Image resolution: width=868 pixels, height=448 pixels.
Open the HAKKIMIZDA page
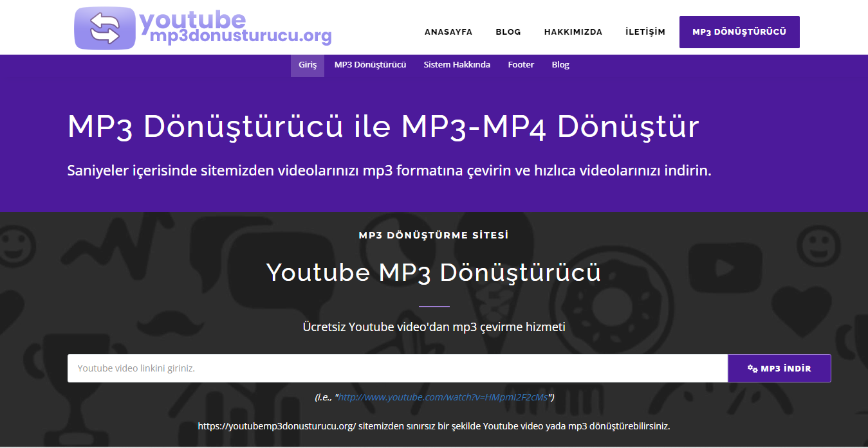tap(573, 32)
